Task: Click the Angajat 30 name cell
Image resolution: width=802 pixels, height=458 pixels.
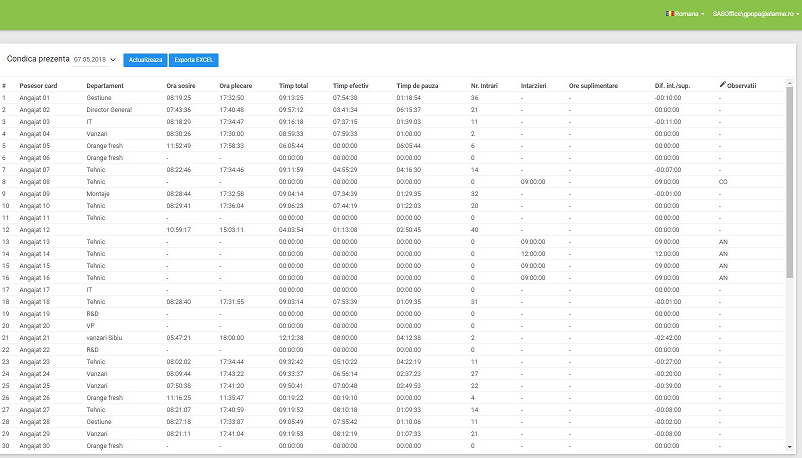Action: pos(35,446)
